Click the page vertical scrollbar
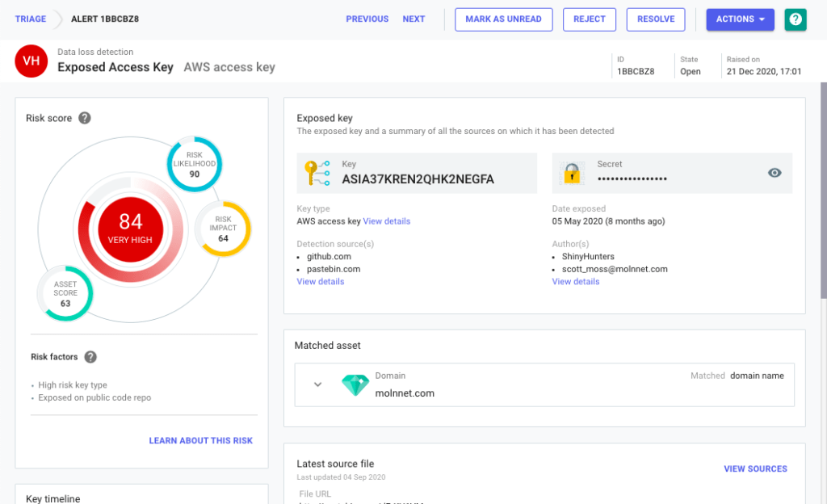This screenshot has width=827, height=504. (x=823, y=191)
